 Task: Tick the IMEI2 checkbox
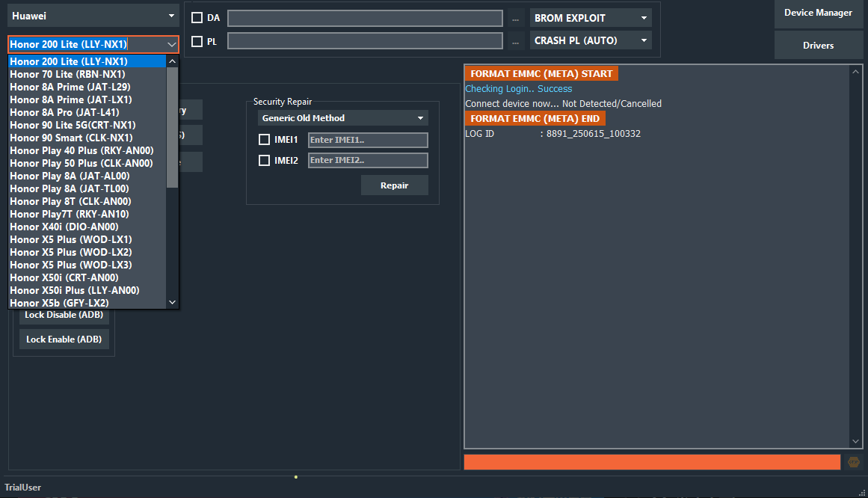[264, 160]
